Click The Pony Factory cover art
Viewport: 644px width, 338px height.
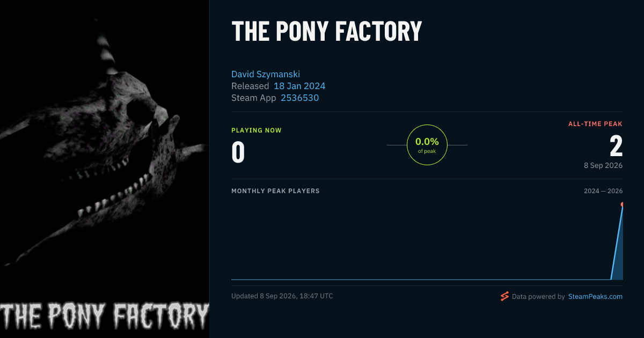(105, 169)
